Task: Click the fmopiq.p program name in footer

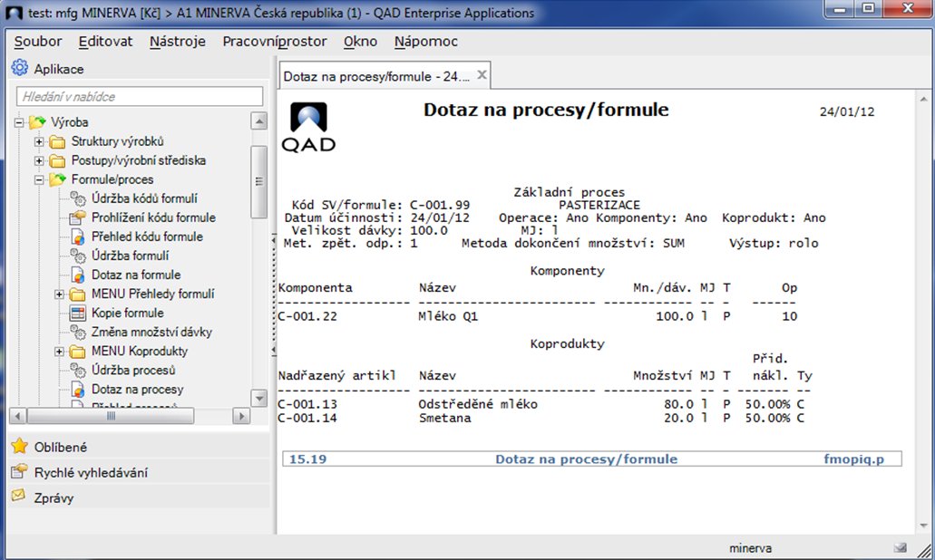Action: click(854, 459)
